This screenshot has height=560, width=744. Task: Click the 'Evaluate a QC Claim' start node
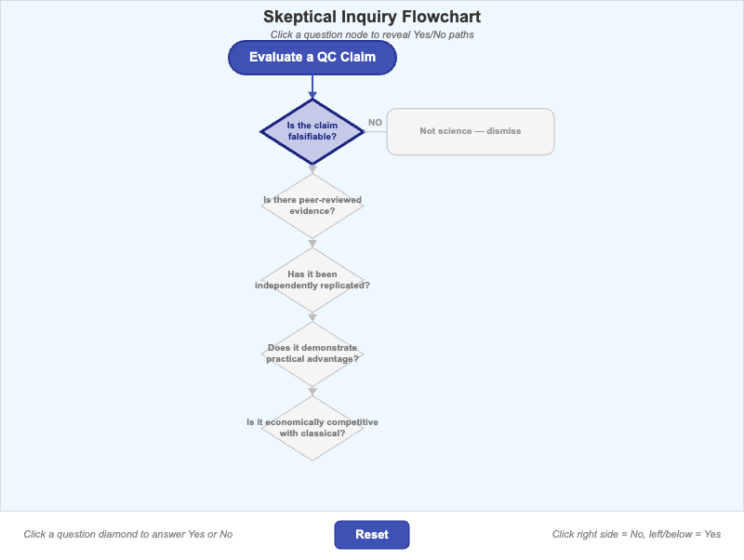[x=312, y=57]
